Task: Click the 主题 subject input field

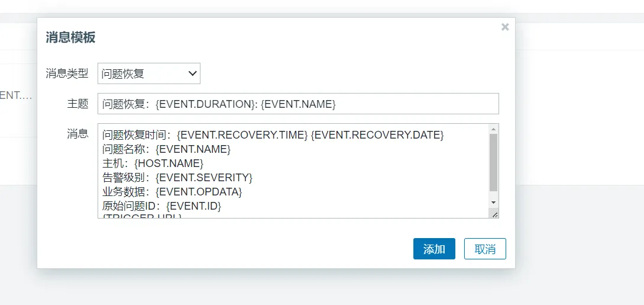Action: (298, 104)
